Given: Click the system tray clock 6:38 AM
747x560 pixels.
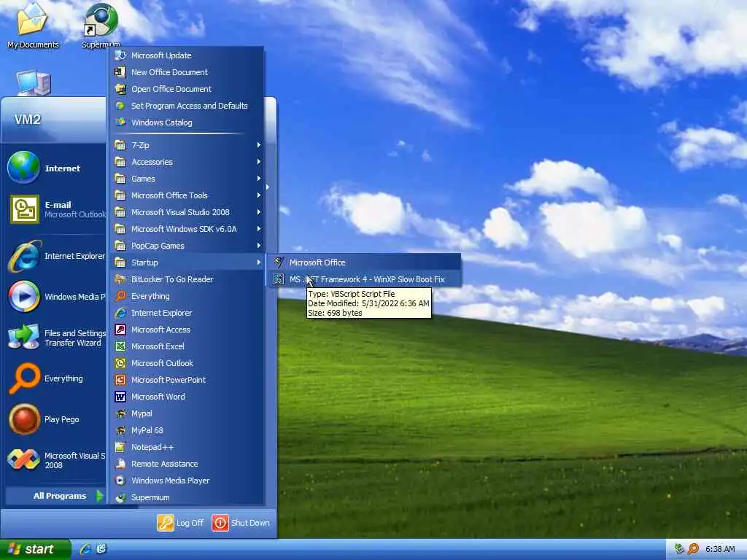Looking at the screenshot, I should click(720, 550).
